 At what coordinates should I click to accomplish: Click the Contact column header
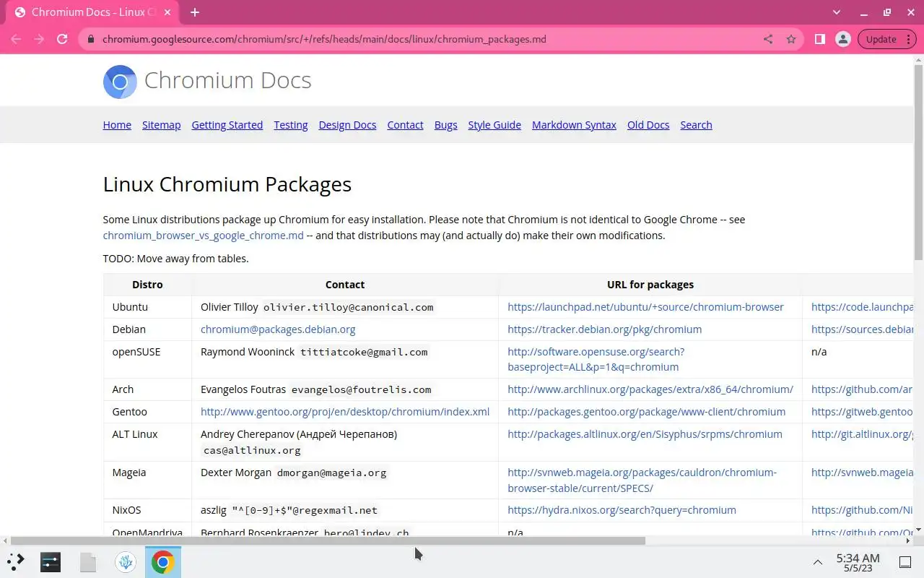pyautogui.click(x=345, y=285)
